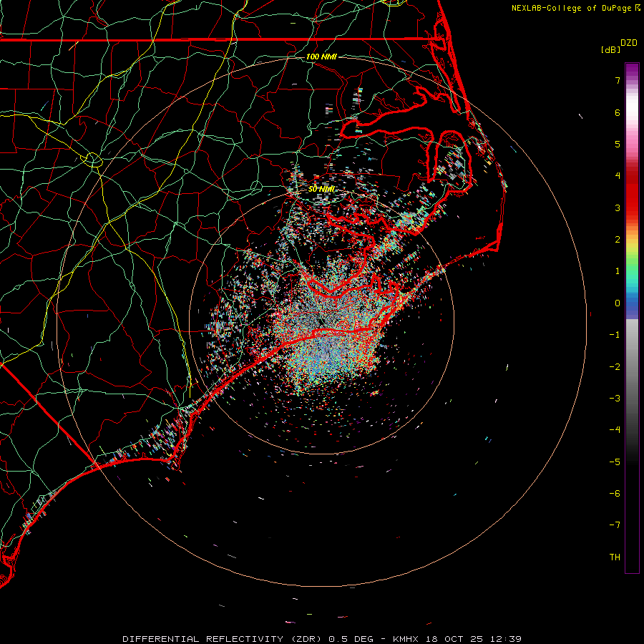Click the -2 value on the color scale
644x644 pixels.
615,367
